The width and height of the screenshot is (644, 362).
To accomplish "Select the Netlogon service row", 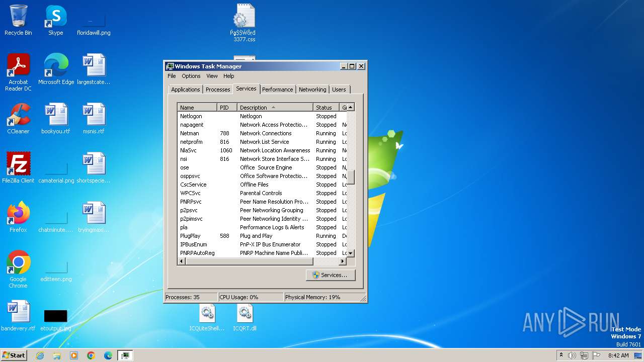I will pyautogui.click(x=262, y=116).
